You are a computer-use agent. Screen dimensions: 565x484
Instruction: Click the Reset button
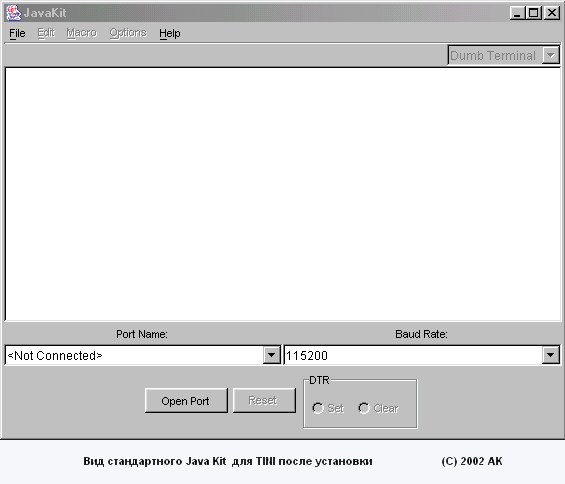pyautogui.click(x=264, y=401)
